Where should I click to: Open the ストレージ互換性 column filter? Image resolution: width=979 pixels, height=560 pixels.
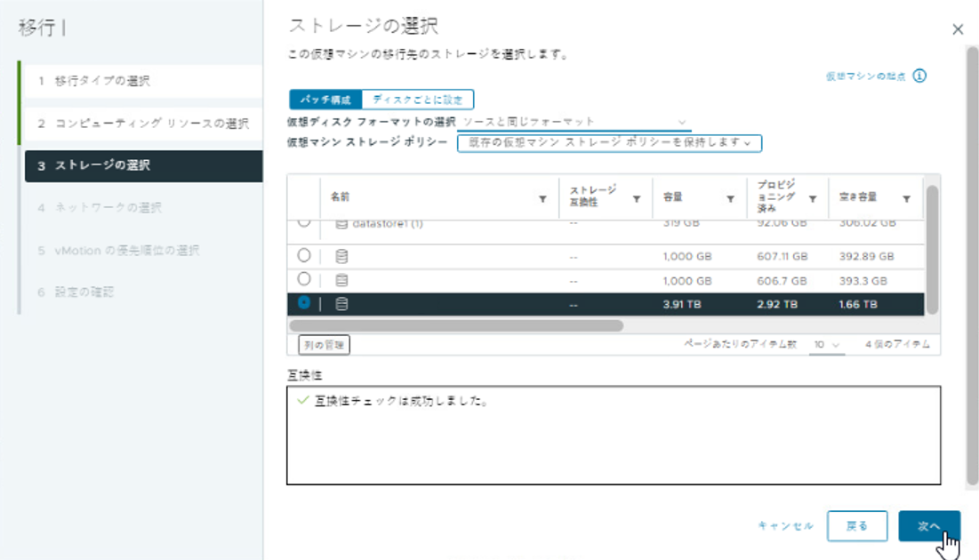tap(637, 200)
